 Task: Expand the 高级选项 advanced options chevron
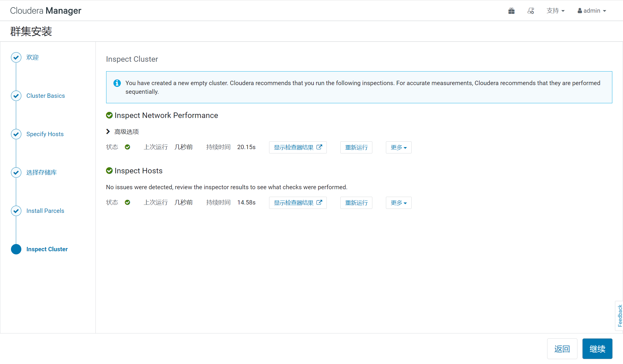108,132
